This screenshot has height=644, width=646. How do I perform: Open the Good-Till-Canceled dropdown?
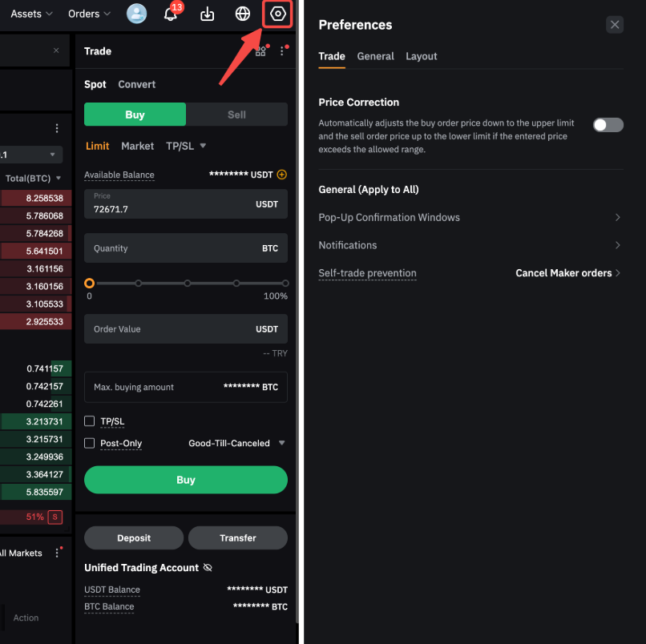pyautogui.click(x=236, y=443)
